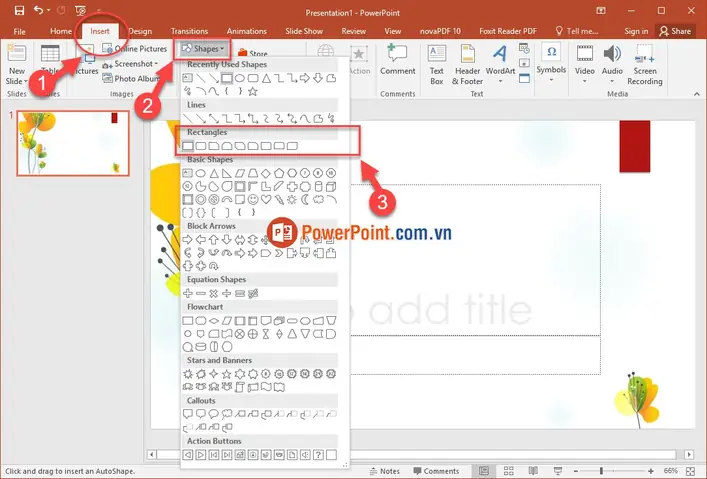Insert a Text Box from the ribbon
This screenshot has width=707, height=479.
tap(436, 65)
